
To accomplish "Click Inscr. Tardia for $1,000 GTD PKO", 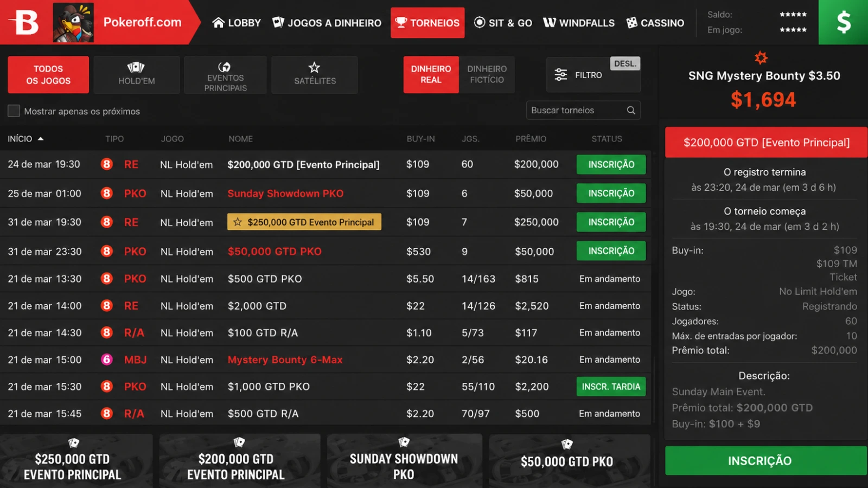I will pyautogui.click(x=611, y=387).
